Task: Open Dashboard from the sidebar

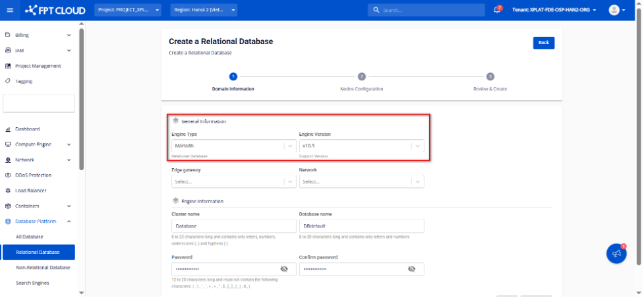Action: tap(27, 129)
